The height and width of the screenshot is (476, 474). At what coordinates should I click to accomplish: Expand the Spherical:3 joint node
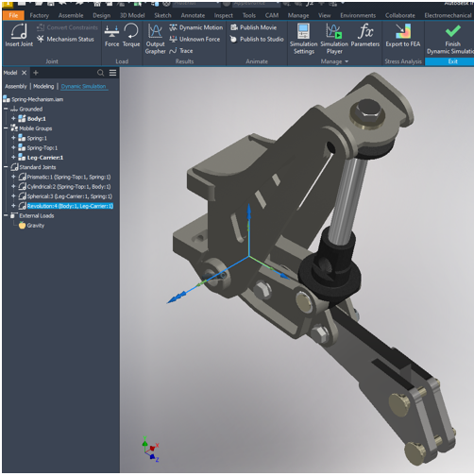(x=13, y=196)
